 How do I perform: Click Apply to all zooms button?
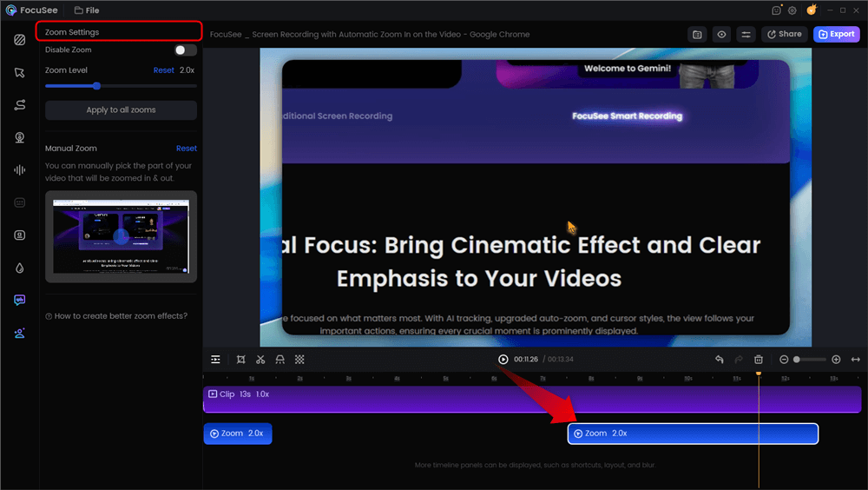pyautogui.click(x=121, y=110)
